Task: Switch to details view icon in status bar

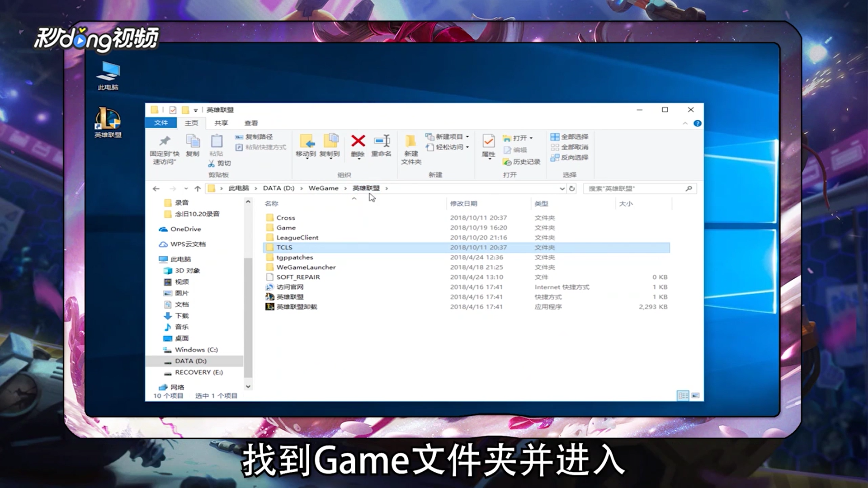Action: [683, 396]
